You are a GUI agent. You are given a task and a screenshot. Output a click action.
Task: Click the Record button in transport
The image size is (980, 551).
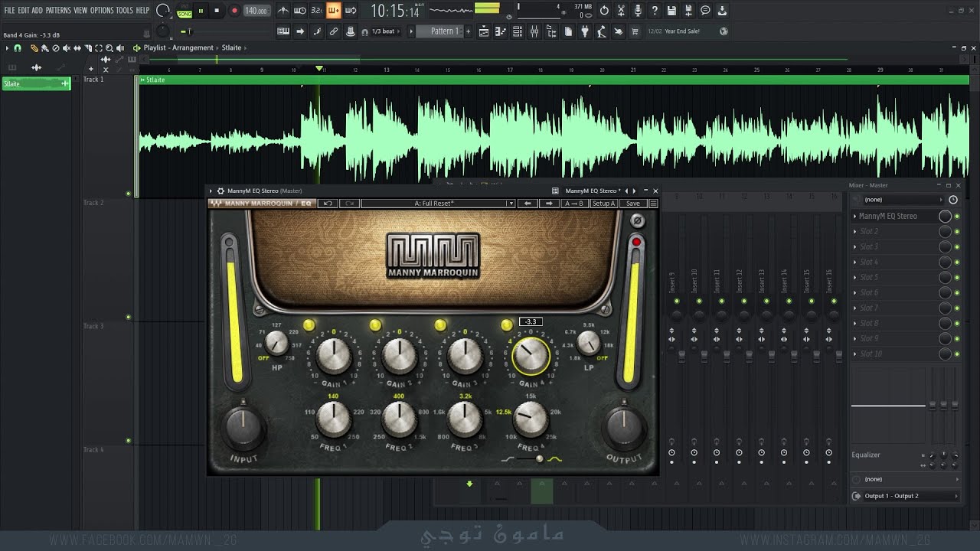click(x=234, y=11)
